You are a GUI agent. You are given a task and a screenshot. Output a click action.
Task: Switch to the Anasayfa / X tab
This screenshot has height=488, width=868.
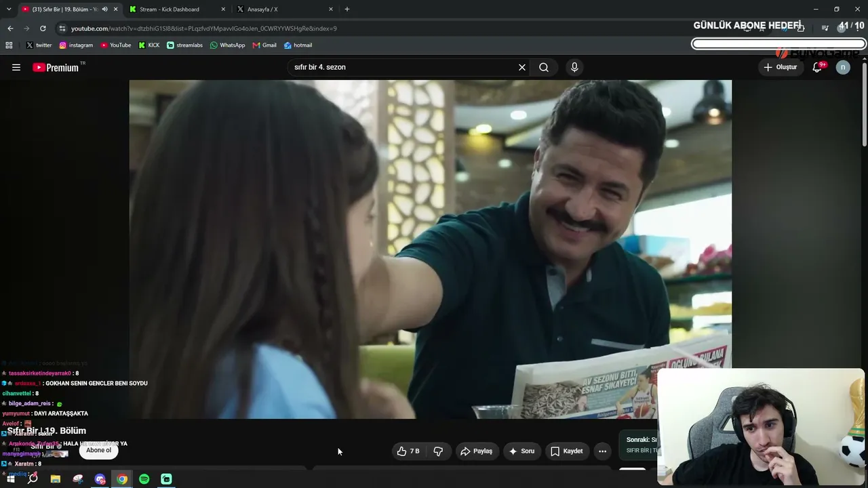[x=283, y=9]
